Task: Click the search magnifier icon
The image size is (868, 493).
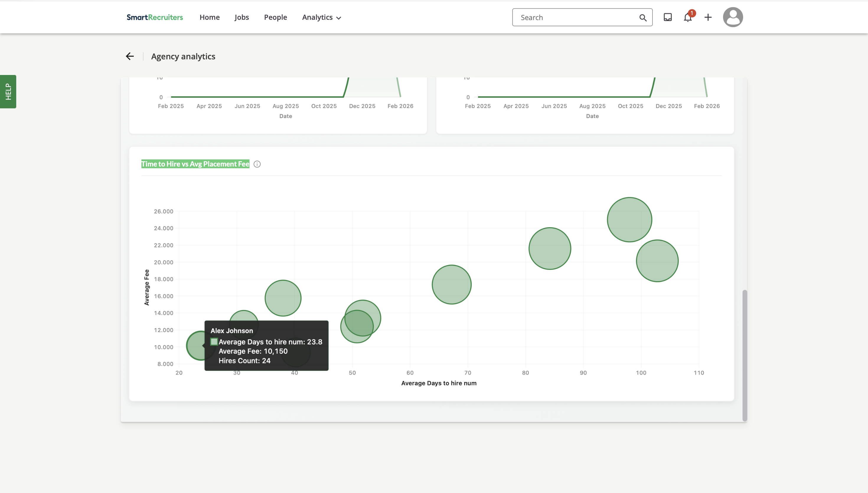Action: [x=643, y=18]
